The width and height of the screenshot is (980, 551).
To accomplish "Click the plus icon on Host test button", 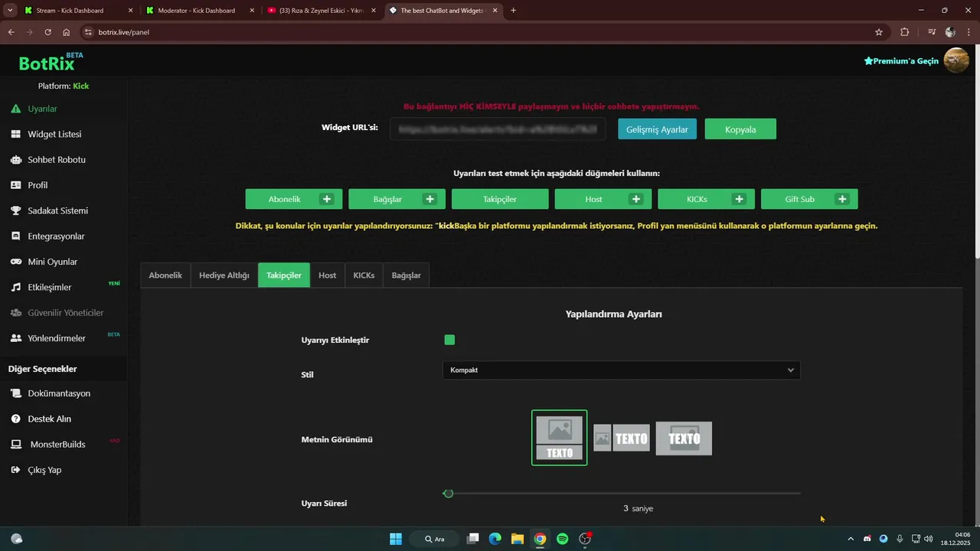I will point(636,199).
